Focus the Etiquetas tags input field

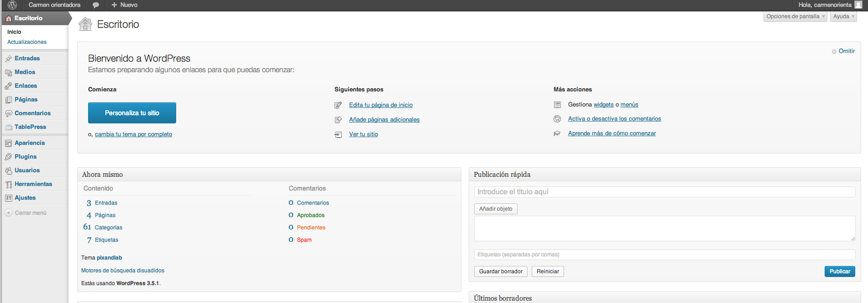pyautogui.click(x=664, y=255)
